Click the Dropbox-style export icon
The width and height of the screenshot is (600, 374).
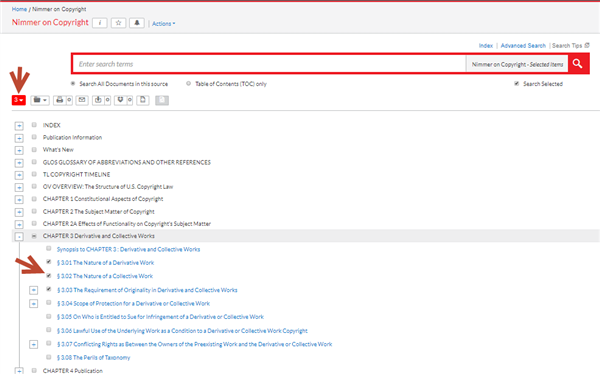(121, 100)
